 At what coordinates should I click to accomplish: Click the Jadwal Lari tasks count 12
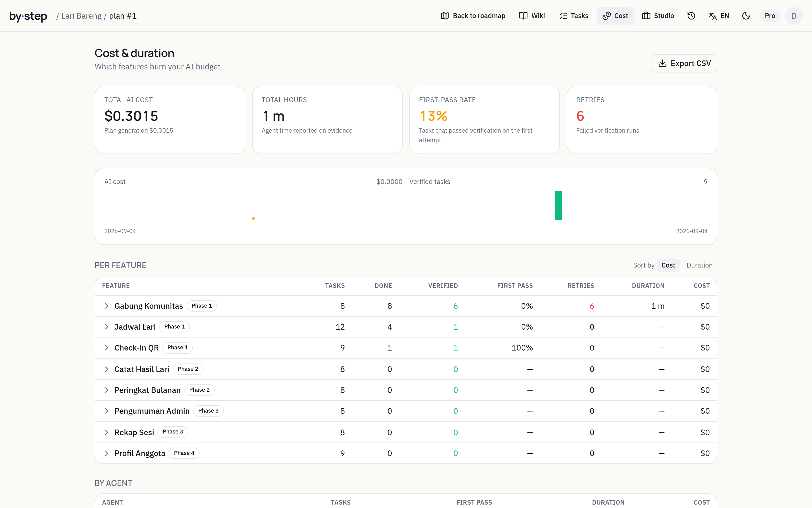coord(340,327)
